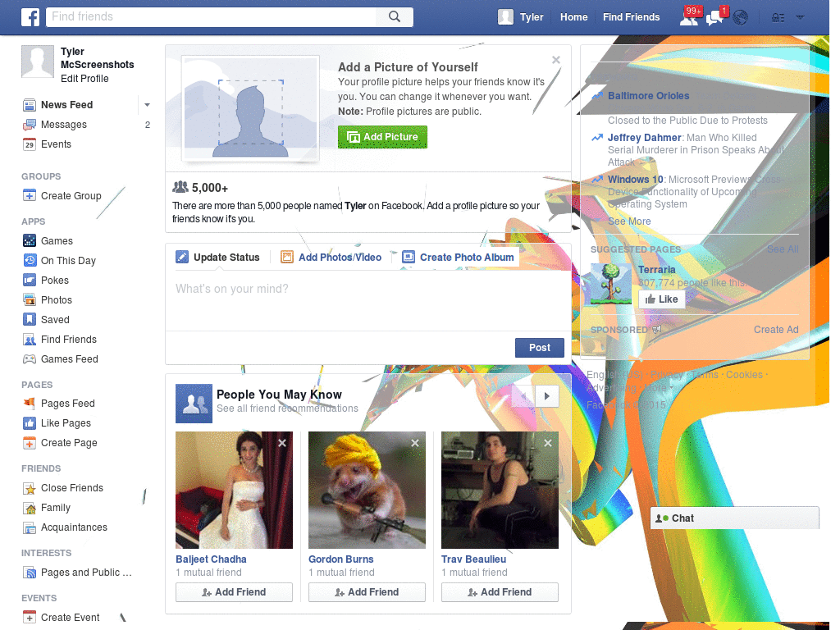Add Trav Beaulieu as friend
The height and width of the screenshot is (630, 840).
coord(500,592)
